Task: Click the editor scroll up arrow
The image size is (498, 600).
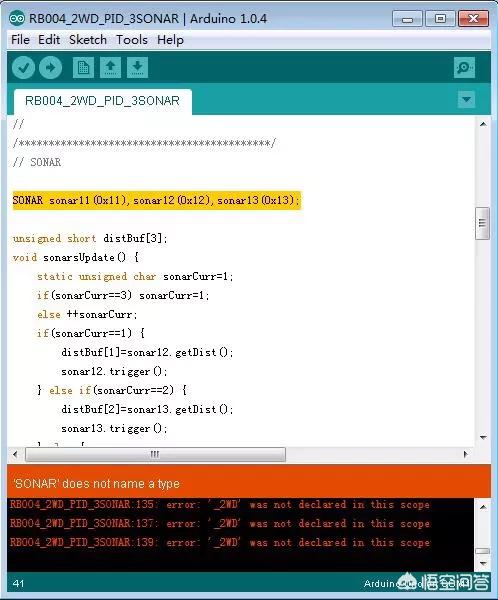Action: click(483, 124)
